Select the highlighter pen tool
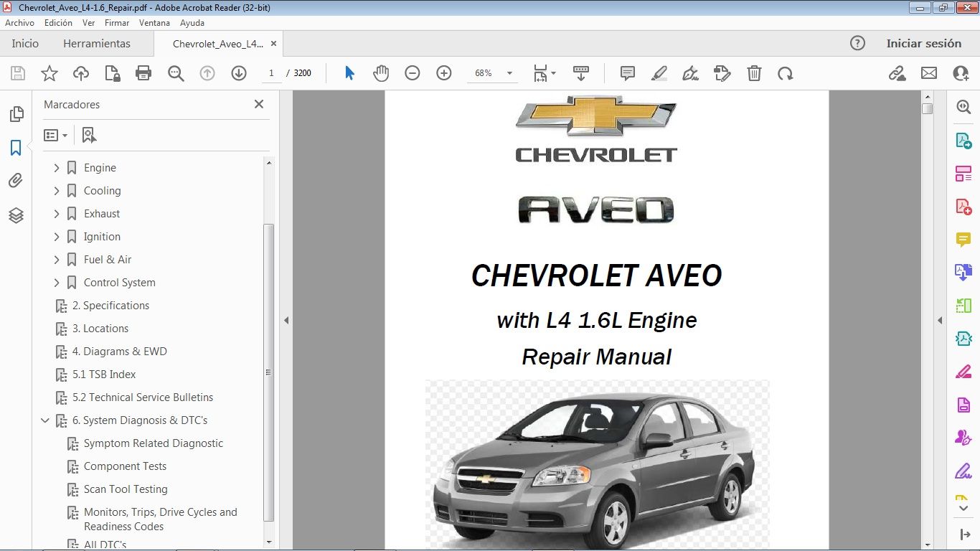980x551 pixels. (x=659, y=73)
